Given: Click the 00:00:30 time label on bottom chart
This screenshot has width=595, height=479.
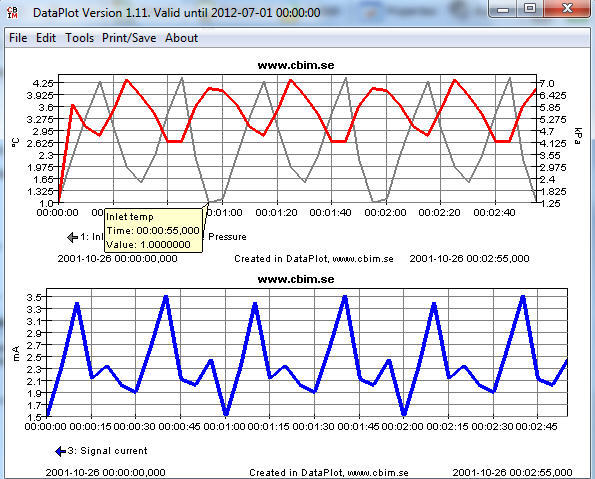Looking at the screenshot, I should point(135,427).
